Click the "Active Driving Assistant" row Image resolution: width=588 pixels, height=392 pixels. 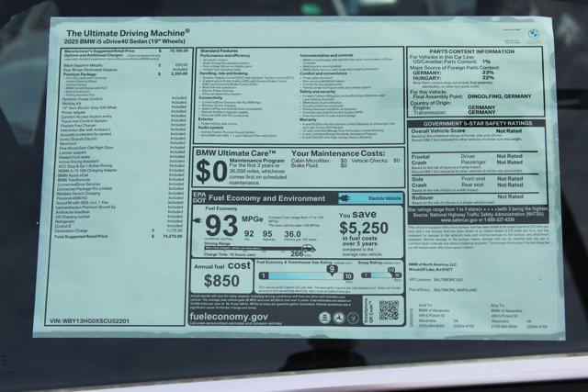pyautogui.click(x=121, y=162)
